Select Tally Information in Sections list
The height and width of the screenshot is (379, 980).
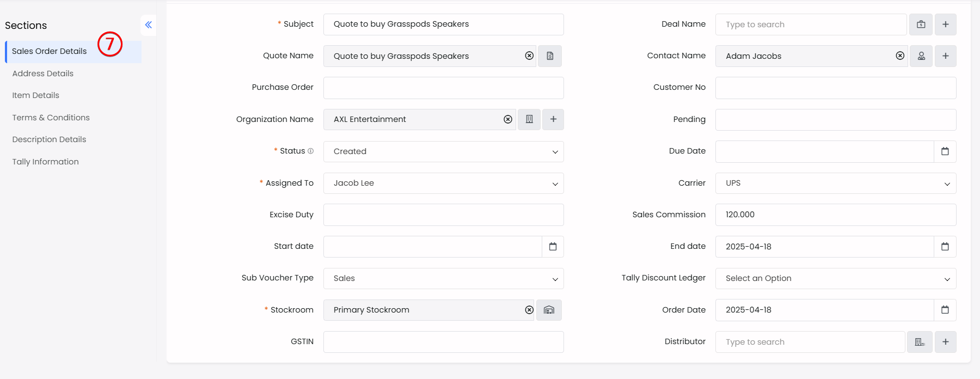pos(46,162)
